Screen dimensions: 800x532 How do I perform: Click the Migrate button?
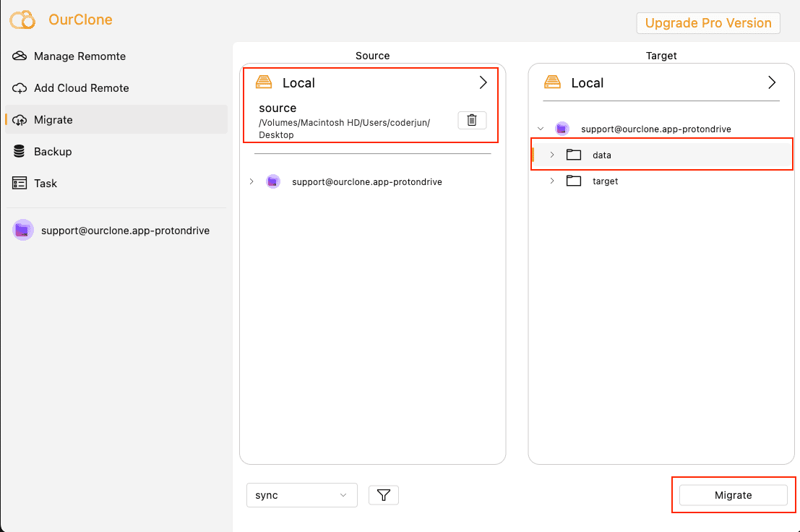(x=734, y=494)
